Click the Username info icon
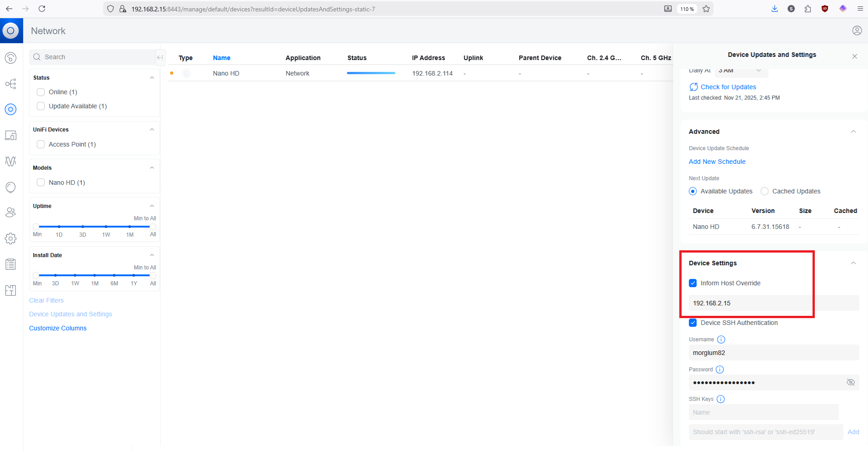This screenshot has width=868, height=451. tap(721, 340)
